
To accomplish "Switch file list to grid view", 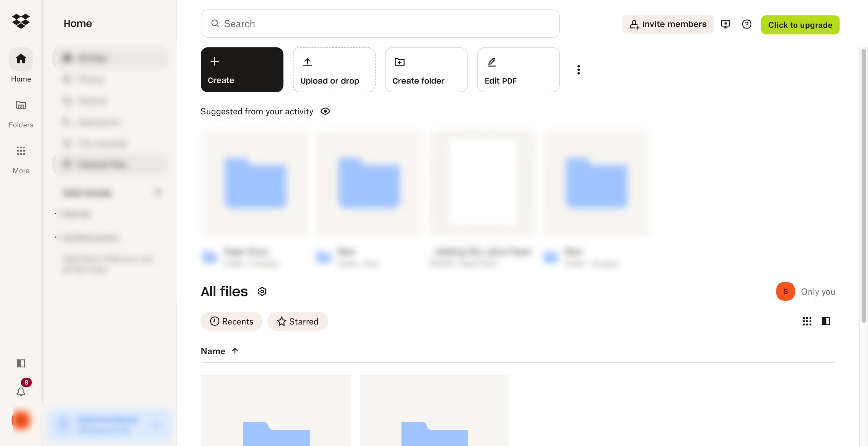I will point(807,321).
